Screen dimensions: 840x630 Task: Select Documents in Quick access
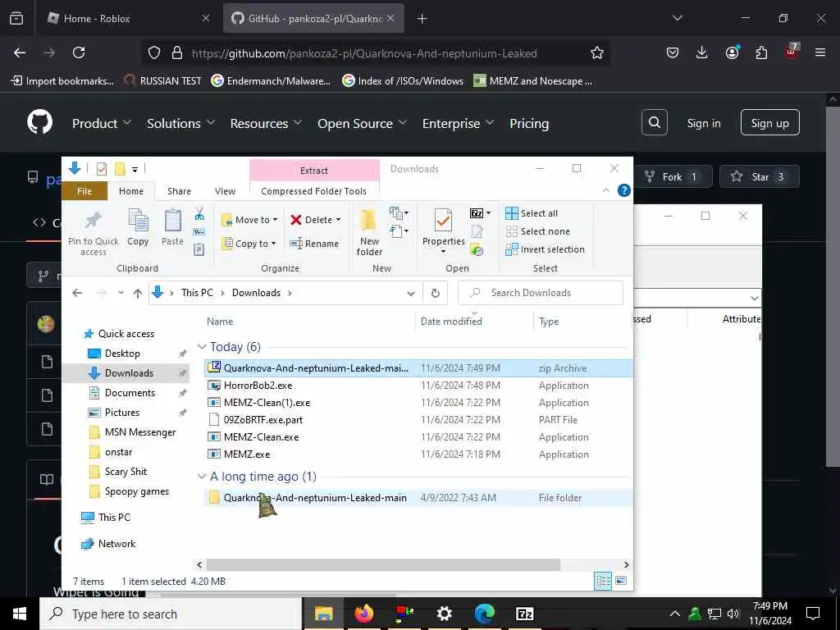130,393
